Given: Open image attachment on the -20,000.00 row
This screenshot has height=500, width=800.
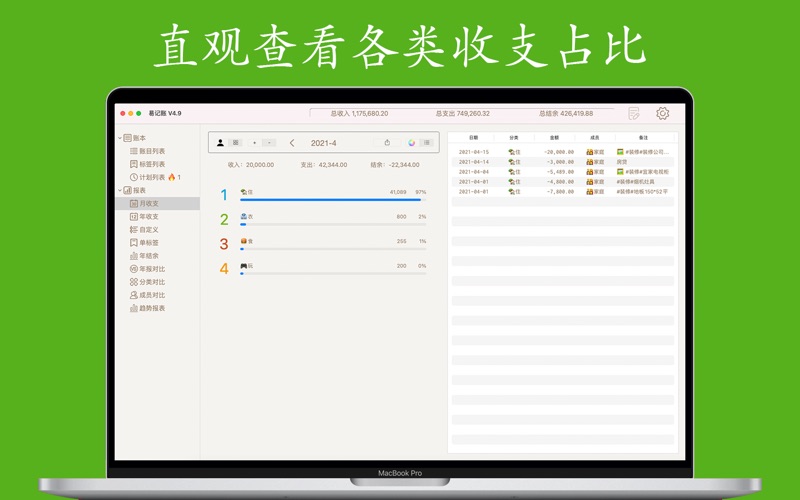Looking at the screenshot, I should click(620, 152).
